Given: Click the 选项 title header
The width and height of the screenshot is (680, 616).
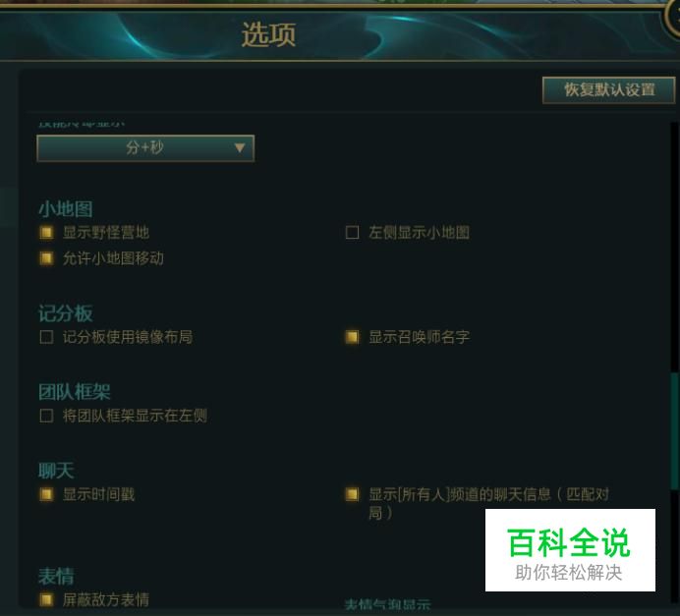Looking at the screenshot, I should tap(269, 34).
